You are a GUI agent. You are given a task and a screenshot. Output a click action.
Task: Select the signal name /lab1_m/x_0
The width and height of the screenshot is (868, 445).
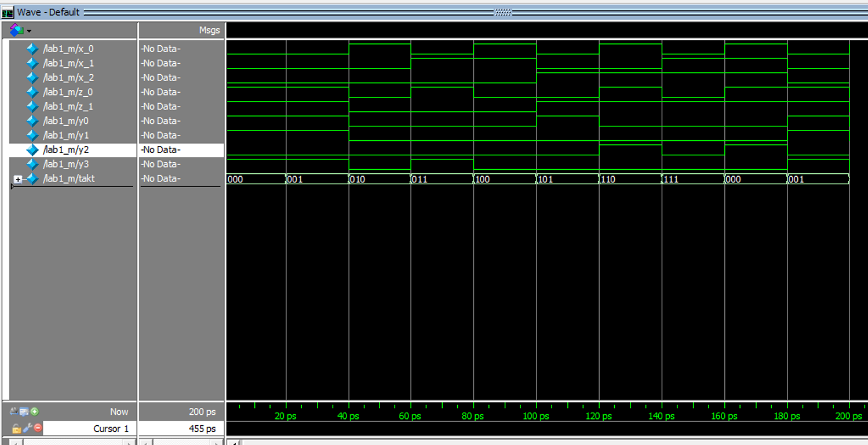click(x=68, y=49)
